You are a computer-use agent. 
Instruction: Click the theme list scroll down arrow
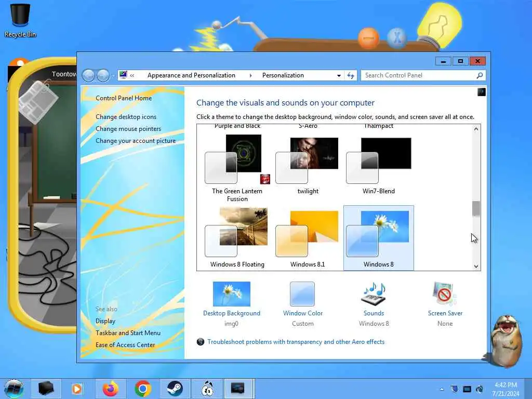(x=476, y=267)
